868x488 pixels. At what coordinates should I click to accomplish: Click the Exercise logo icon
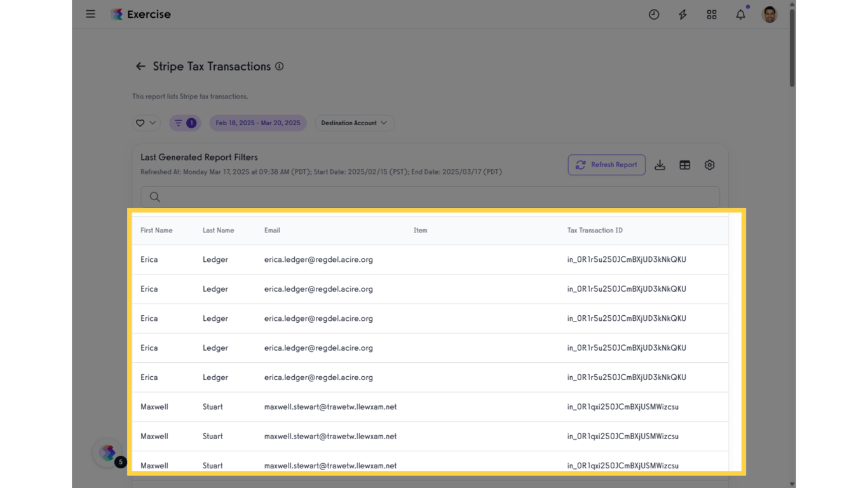(x=117, y=14)
